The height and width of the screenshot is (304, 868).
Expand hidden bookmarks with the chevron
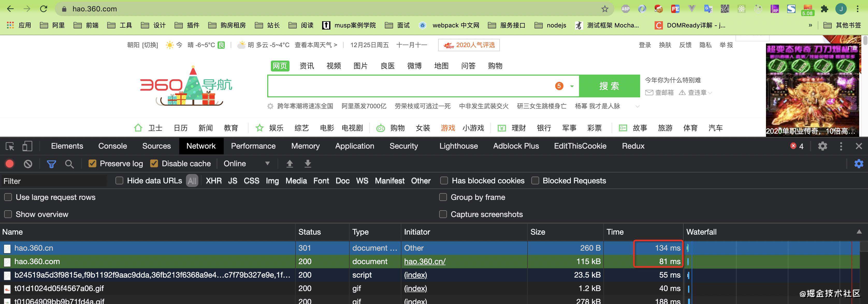coord(810,25)
